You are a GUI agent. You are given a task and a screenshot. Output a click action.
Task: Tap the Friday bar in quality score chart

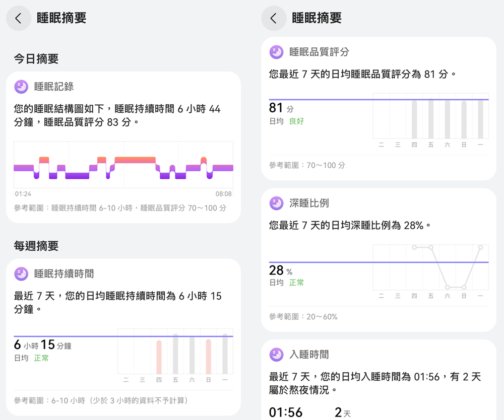click(x=431, y=119)
